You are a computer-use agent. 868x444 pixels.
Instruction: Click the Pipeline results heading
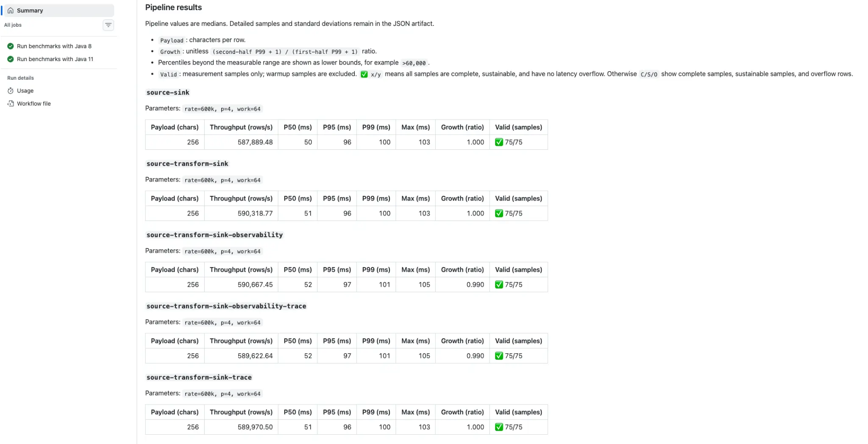173,7
